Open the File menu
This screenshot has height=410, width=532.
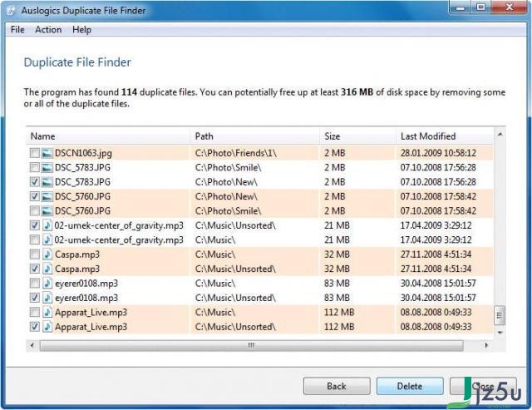click(x=17, y=30)
